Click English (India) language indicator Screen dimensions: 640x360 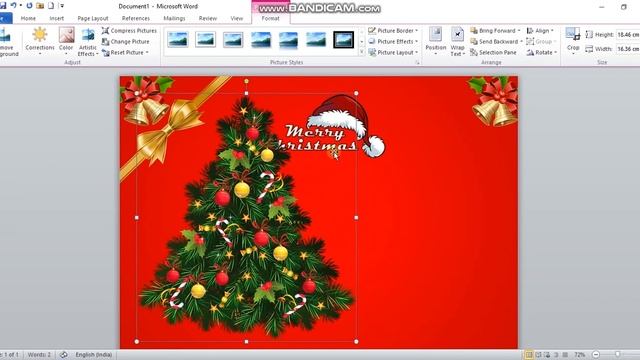pos(93,355)
